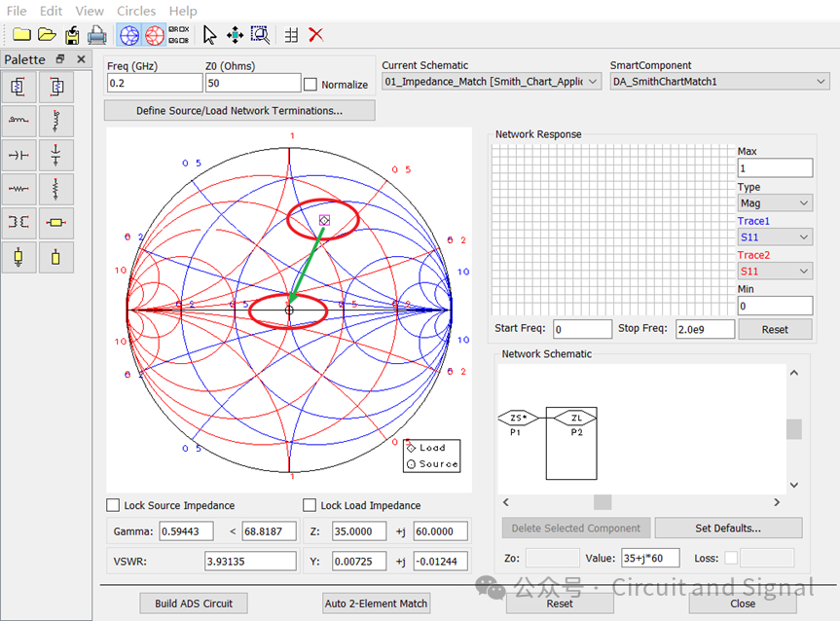Toggle the Loss checkbox

click(x=731, y=558)
